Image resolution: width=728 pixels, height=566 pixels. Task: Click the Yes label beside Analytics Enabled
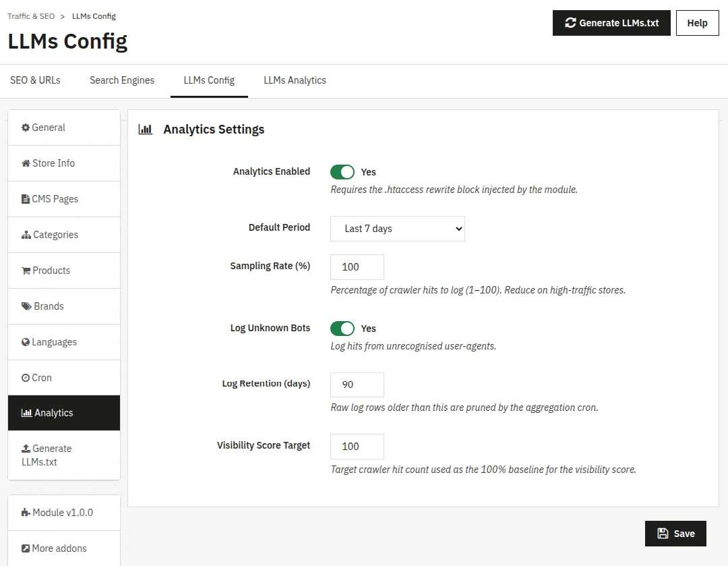369,172
